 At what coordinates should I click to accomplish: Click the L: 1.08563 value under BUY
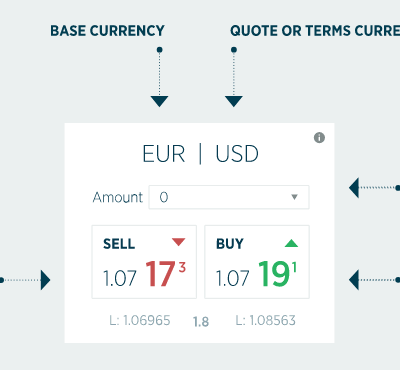pos(266,321)
